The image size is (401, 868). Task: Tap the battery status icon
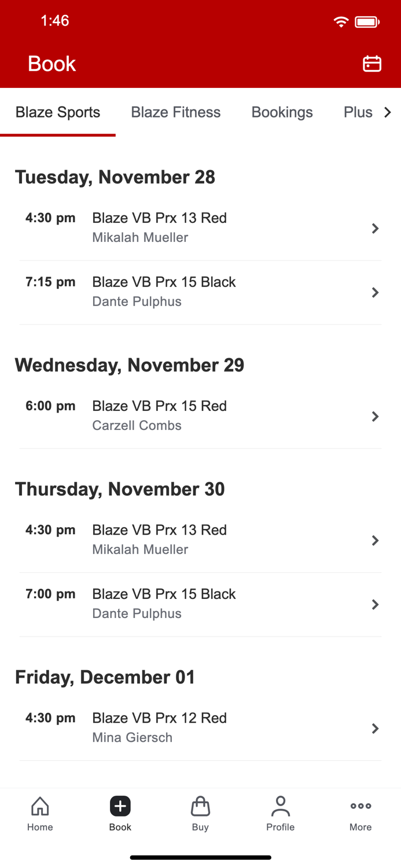point(367,22)
